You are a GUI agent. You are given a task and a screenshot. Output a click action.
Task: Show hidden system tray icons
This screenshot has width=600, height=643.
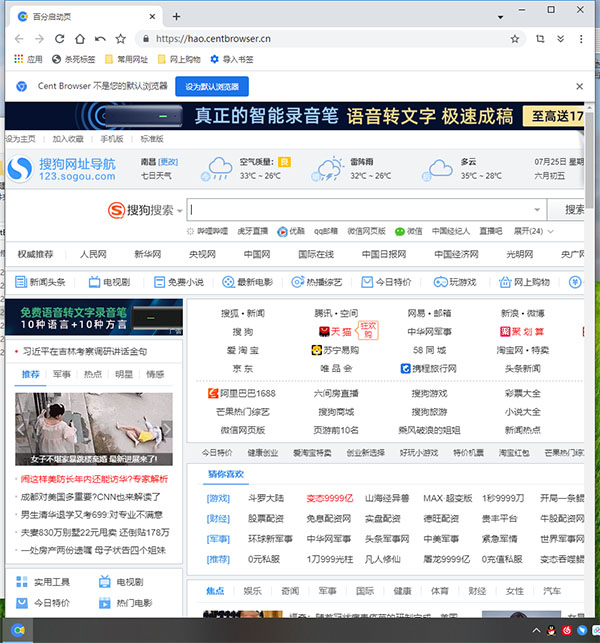(536, 631)
